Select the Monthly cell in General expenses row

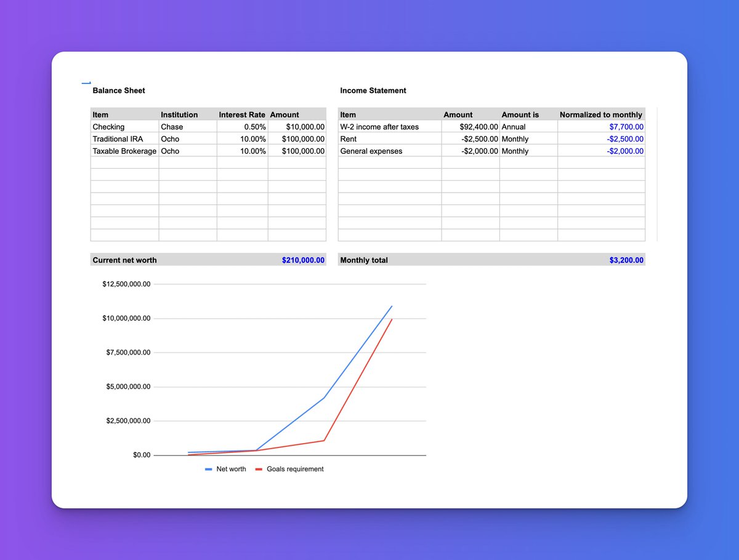[x=528, y=151]
